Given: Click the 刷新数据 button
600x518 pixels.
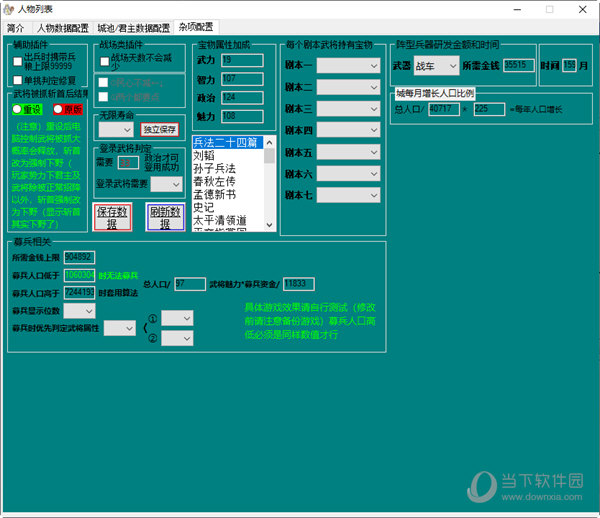Looking at the screenshot, I should pyautogui.click(x=165, y=217).
